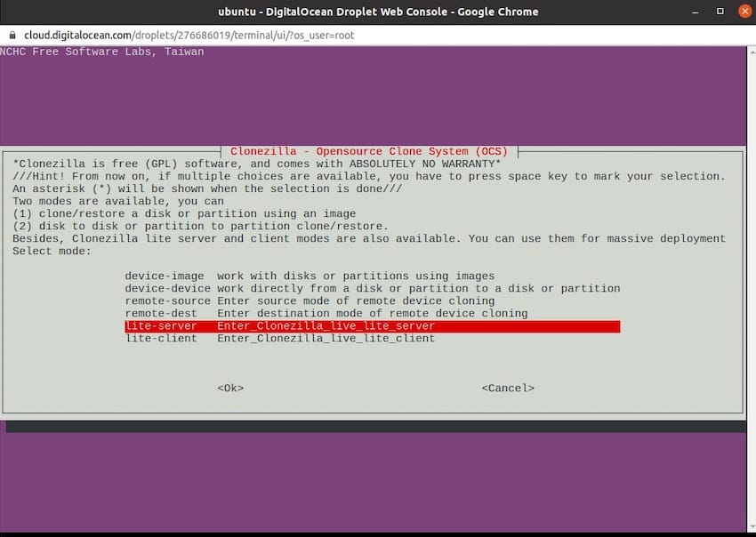Viewport: 756px width, 537px height.
Task: Select the highlighted lite-server entry
Action: [372, 326]
